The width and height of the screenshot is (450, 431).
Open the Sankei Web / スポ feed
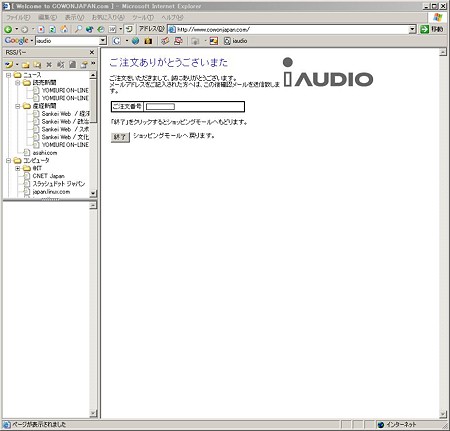[x=65, y=129]
